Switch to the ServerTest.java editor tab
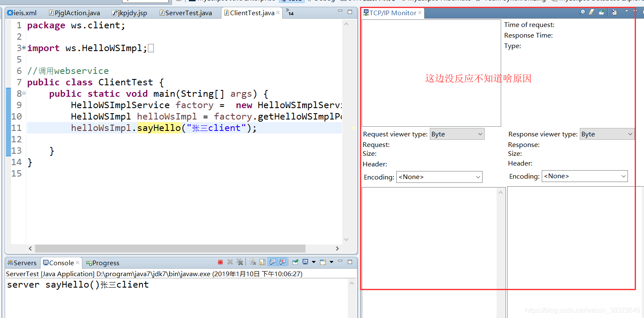Viewport: 644px width, 318px height. coord(186,13)
